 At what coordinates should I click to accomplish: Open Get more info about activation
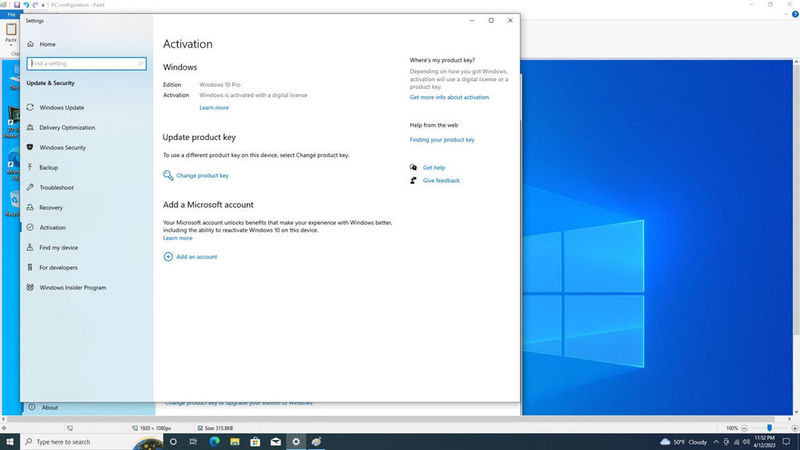point(449,97)
